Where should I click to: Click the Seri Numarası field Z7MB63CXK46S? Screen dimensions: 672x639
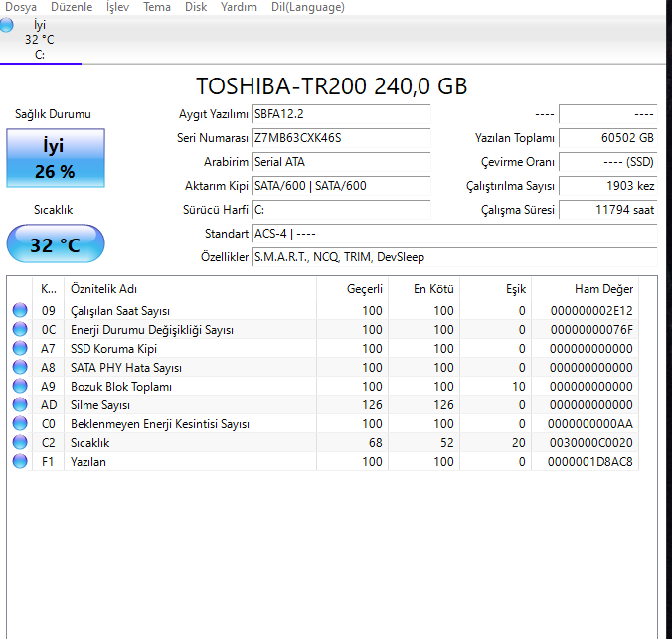pyautogui.click(x=342, y=138)
